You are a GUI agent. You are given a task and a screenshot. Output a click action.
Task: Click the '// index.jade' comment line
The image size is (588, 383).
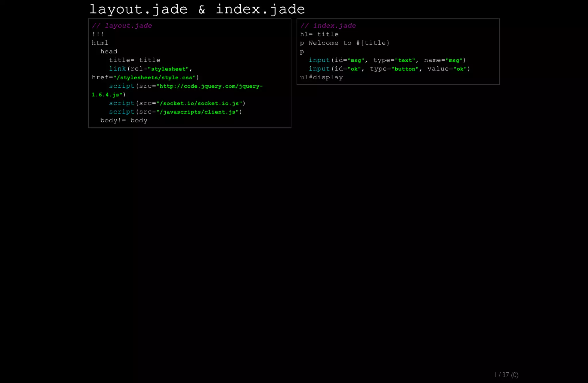[328, 26]
